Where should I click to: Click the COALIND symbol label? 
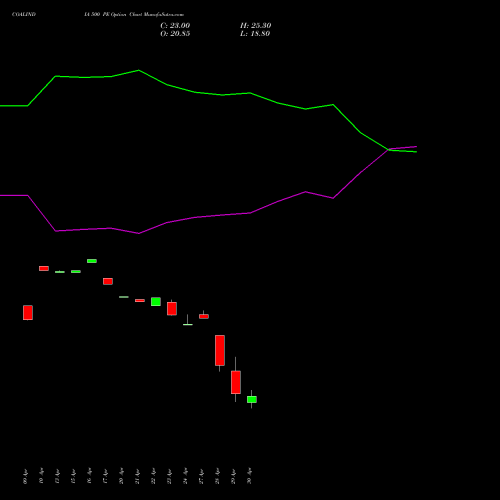(x=24, y=14)
